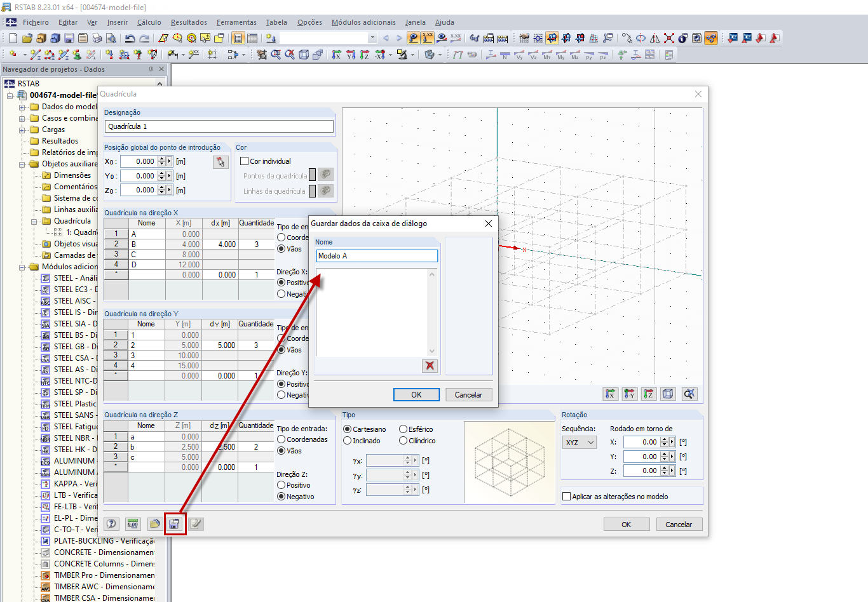Image resolution: width=868 pixels, height=602 pixels.
Task: Show bending moment My results icon
Action: pyautogui.click(x=561, y=55)
